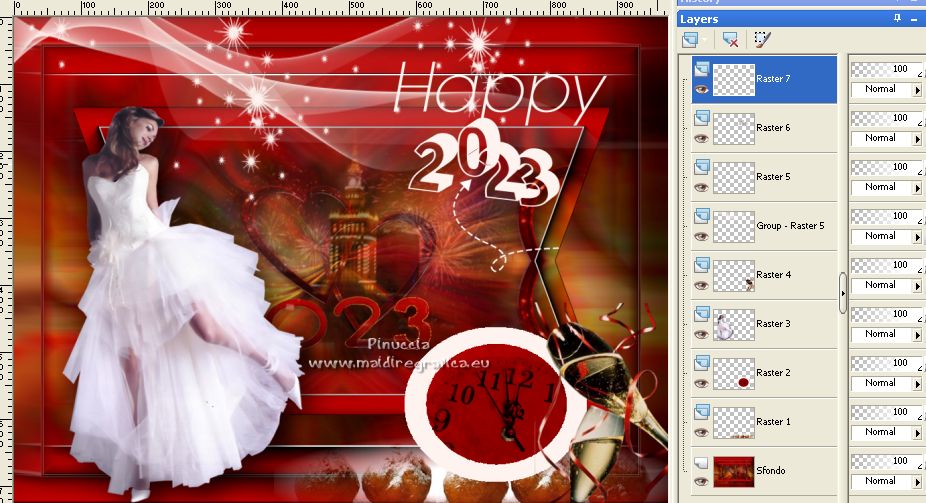
Task: Click the opacity slider of Sfondo layer
Action: pos(887,462)
